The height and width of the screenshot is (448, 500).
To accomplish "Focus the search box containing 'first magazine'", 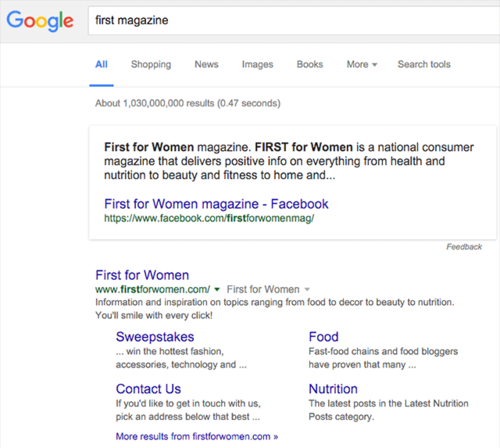I will click(294, 20).
